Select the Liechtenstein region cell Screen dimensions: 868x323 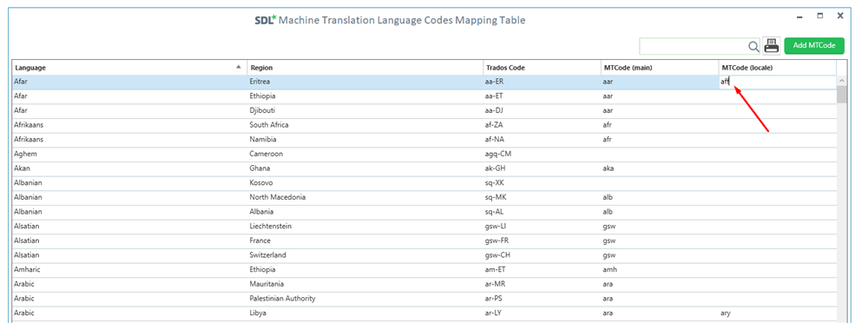pos(365,226)
